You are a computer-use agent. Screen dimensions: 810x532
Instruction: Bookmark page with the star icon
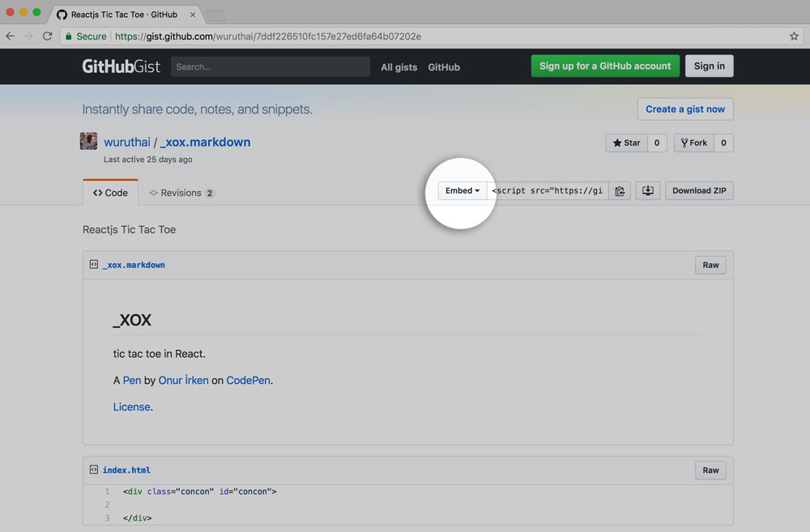pyautogui.click(x=794, y=36)
